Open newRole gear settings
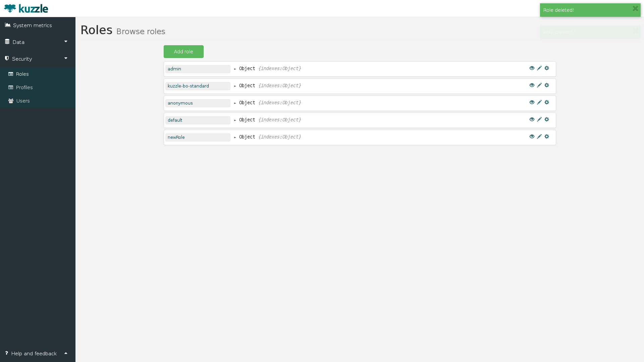The image size is (644, 362). pyautogui.click(x=547, y=136)
